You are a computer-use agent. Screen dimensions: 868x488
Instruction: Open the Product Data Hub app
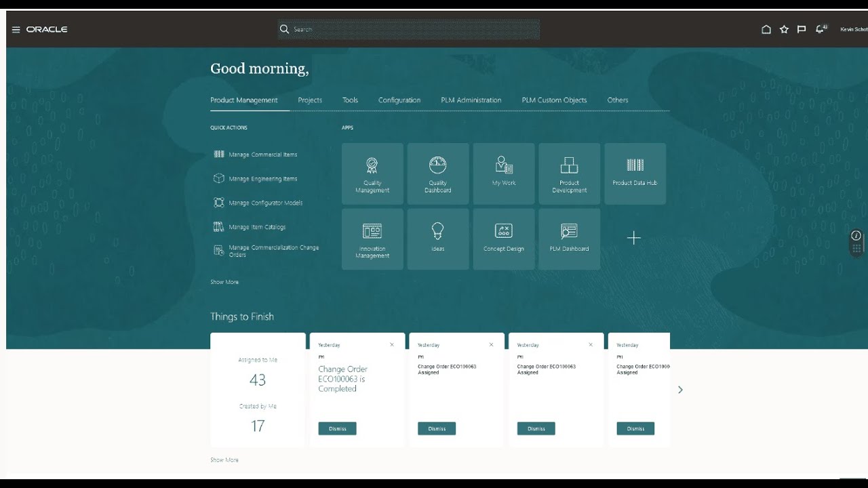(x=635, y=174)
